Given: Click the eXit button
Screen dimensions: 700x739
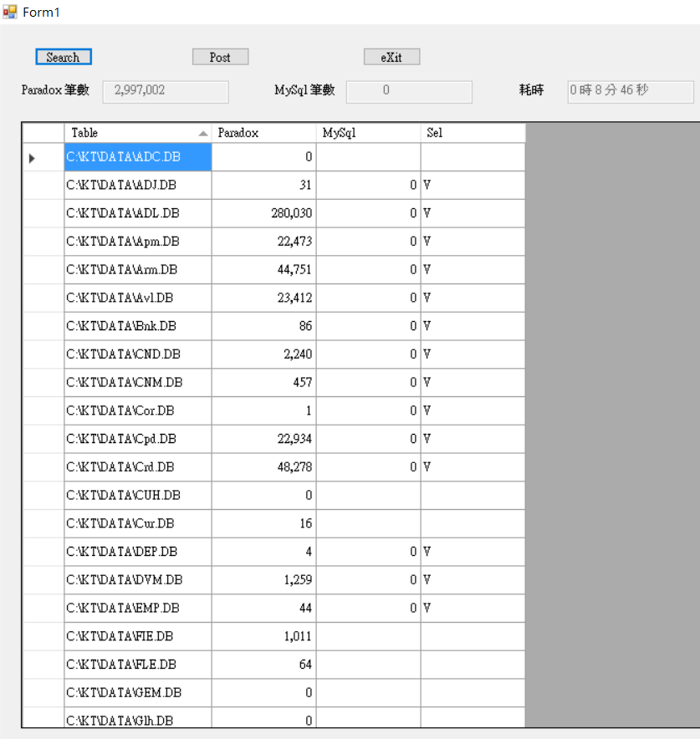Looking at the screenshot, I should [391, 57].
